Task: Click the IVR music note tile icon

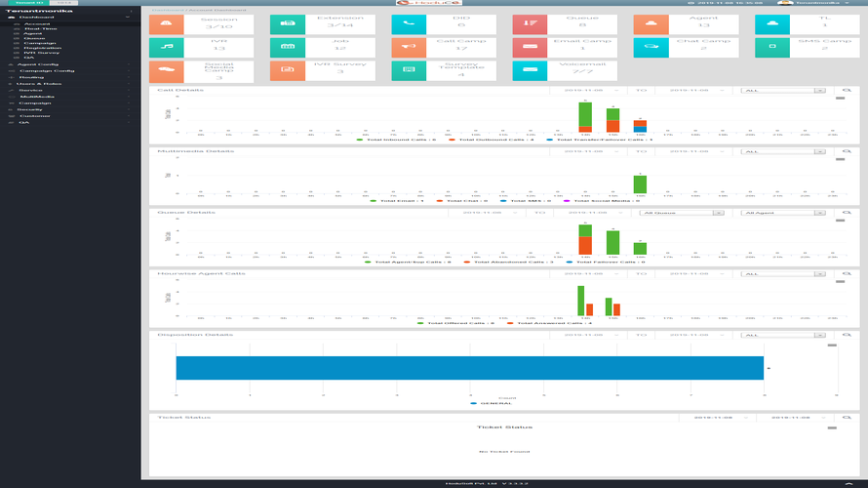Action: click(166, 47)
